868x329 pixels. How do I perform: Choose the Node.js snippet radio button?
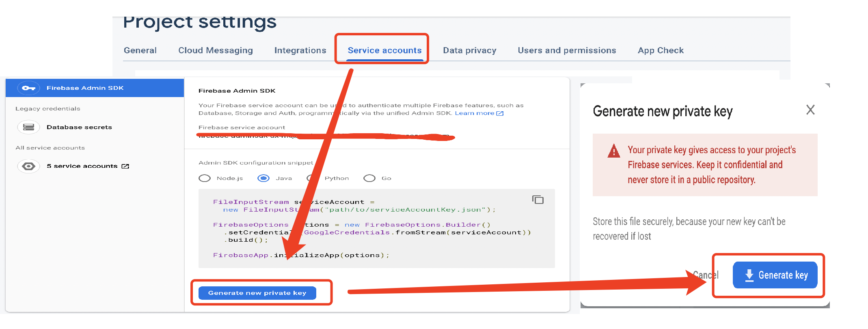click(x=205, y=178)
